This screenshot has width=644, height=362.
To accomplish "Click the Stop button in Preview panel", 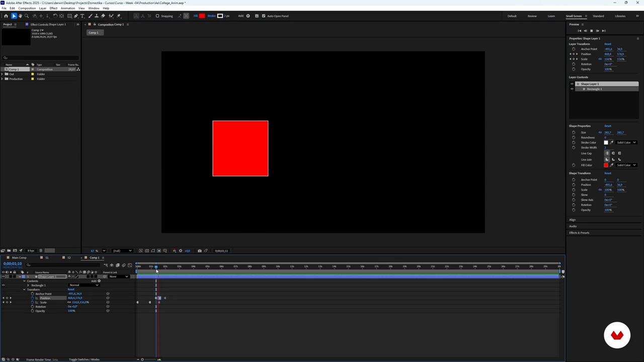I will (x=591, y=31).
